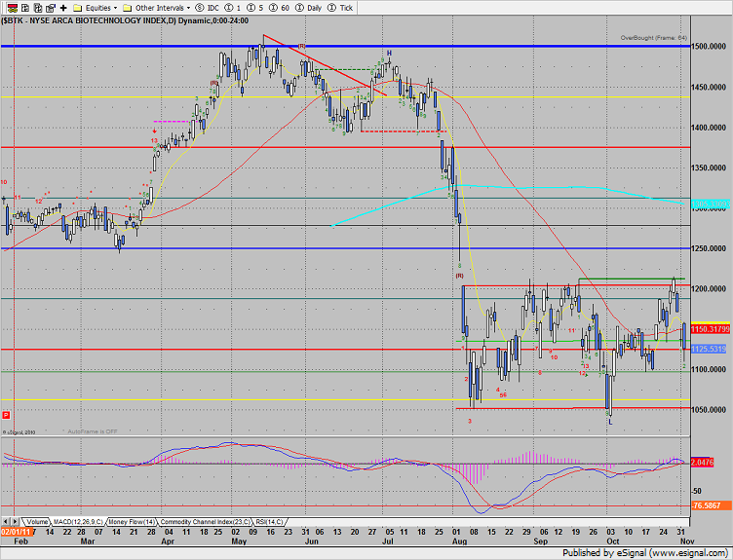
Task: Click the eSignal website link text
Action: coord(687,553)
